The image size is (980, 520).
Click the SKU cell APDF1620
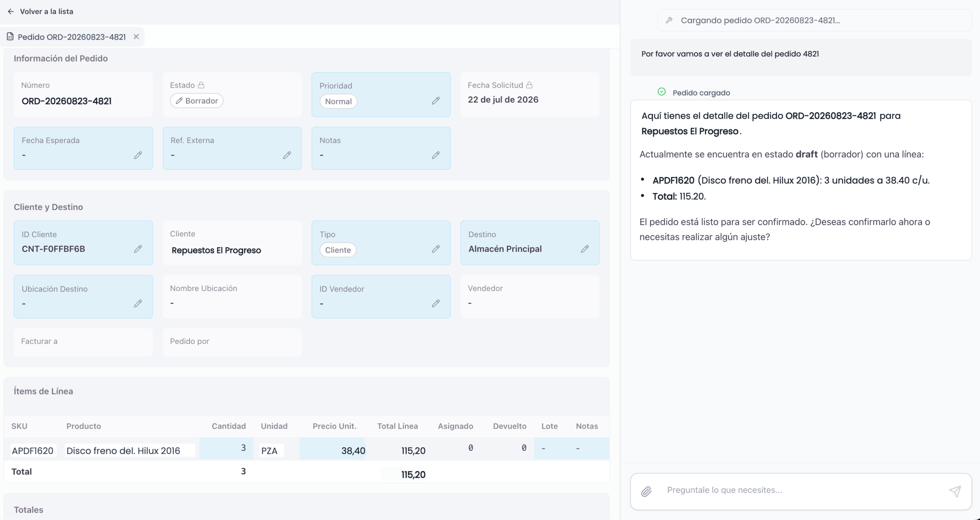click(x=33, y=451)
